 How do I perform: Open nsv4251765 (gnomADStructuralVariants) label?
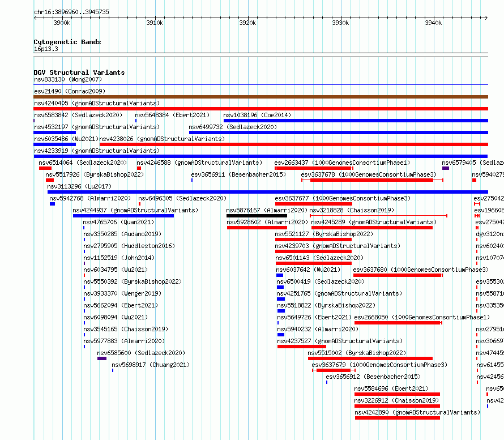339,293
